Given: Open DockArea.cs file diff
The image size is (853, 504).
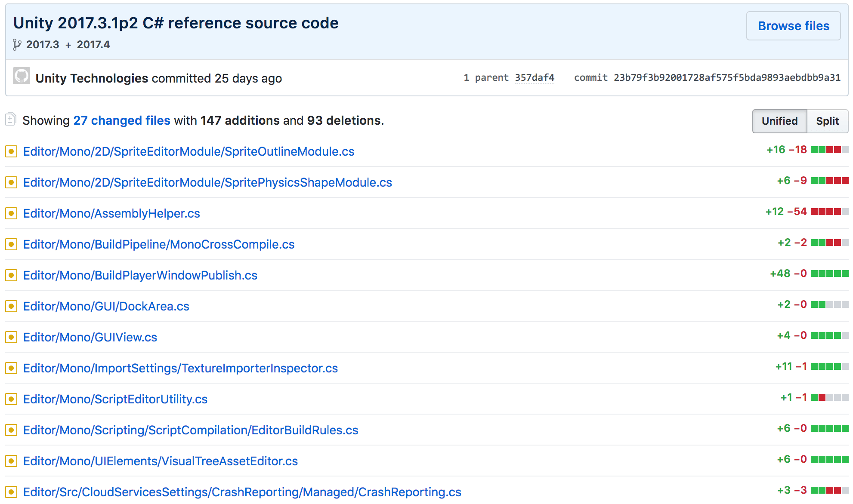Looking at the screenshot, I should coord(106,306).
